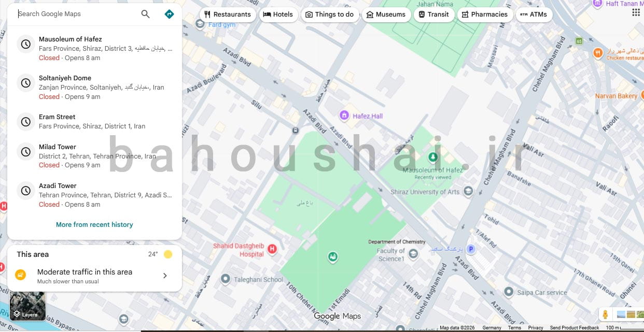644x332 pixels.
Task: Click the Fard gym label
Action: pos(222,25)
